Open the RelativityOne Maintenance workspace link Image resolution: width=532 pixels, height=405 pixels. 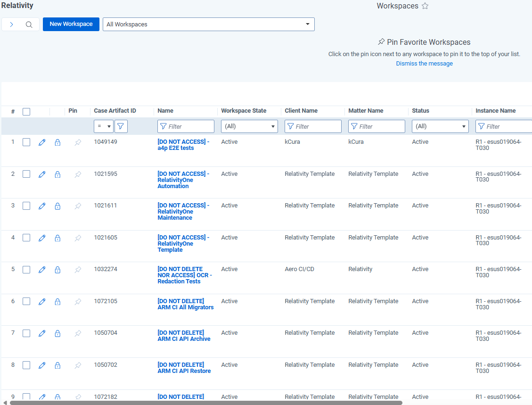183,212
